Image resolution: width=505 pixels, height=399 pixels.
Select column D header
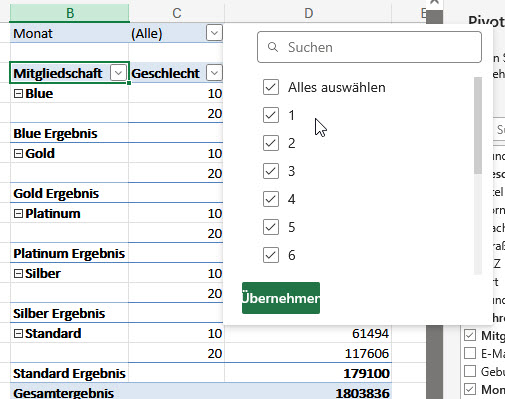(x=309, y=13)
